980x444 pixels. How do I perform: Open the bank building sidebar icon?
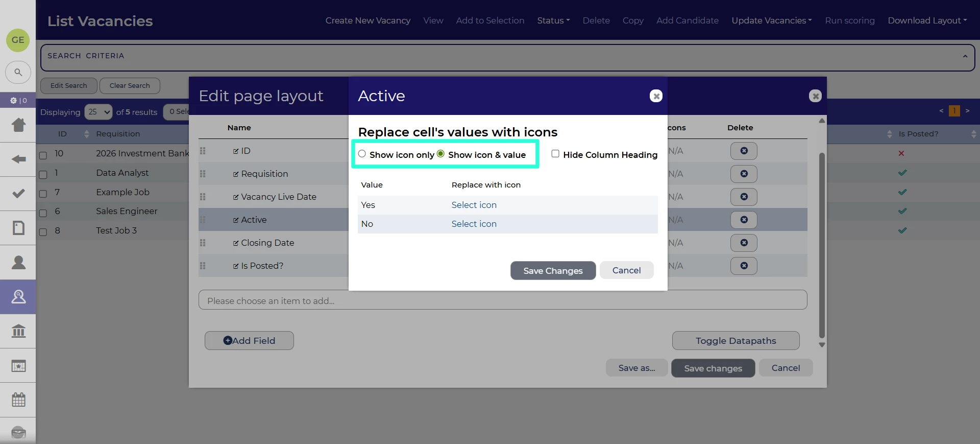coord(18,331)
